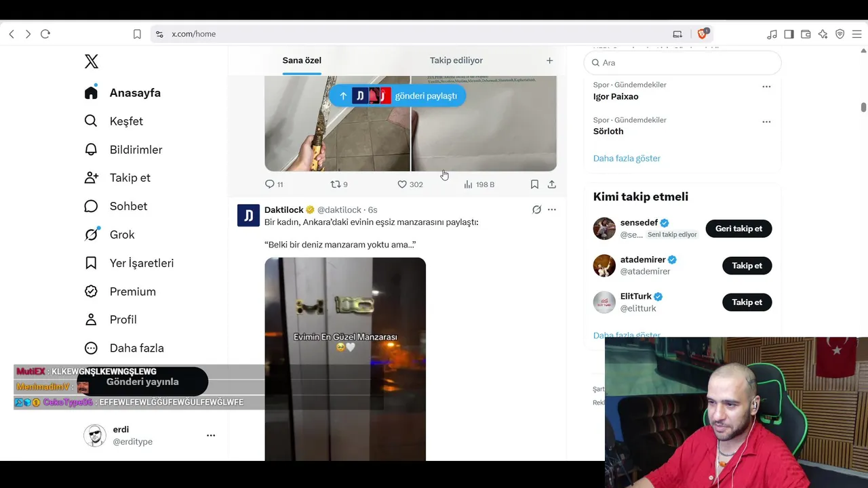Open more options on Daktilock's post
The width and height of the screenshot is (868, 488).
pyautogui.click(x=552, y=210)
